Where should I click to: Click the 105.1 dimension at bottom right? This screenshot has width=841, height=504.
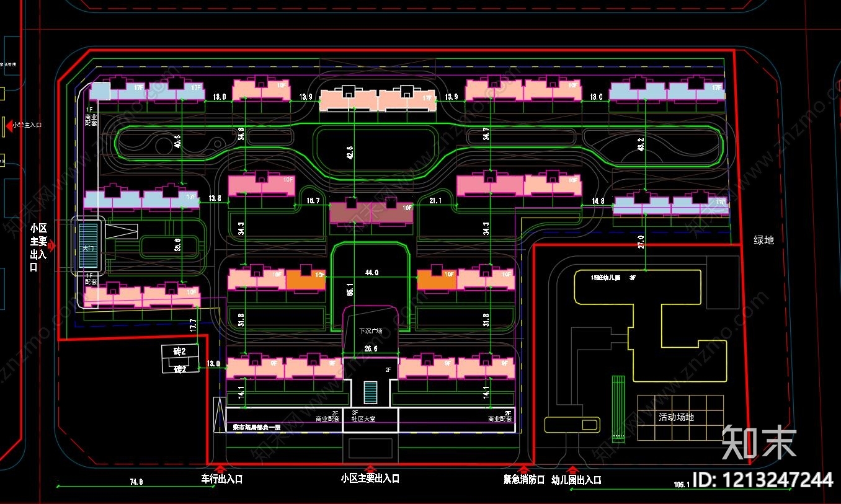(x=680, y=485)
